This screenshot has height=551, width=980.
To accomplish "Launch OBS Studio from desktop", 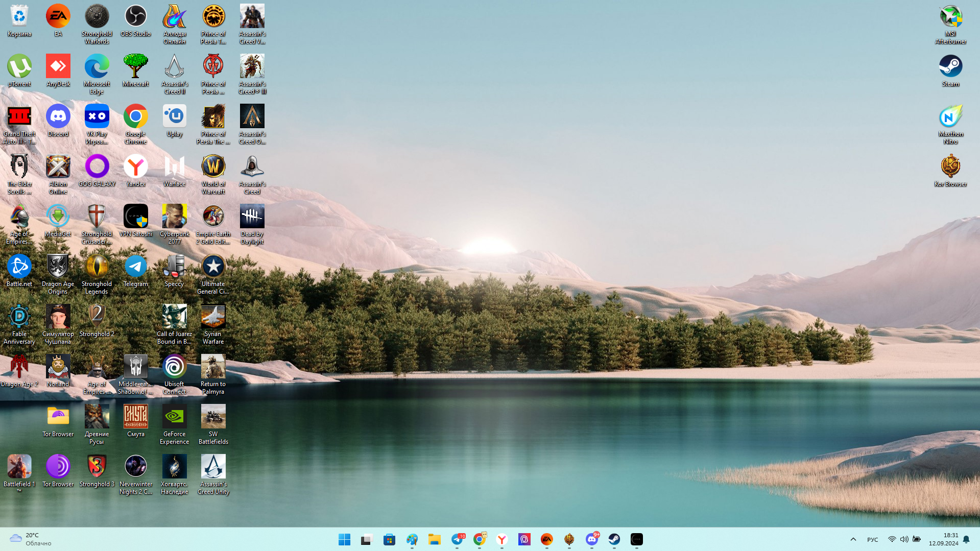I will pos(136,21).
